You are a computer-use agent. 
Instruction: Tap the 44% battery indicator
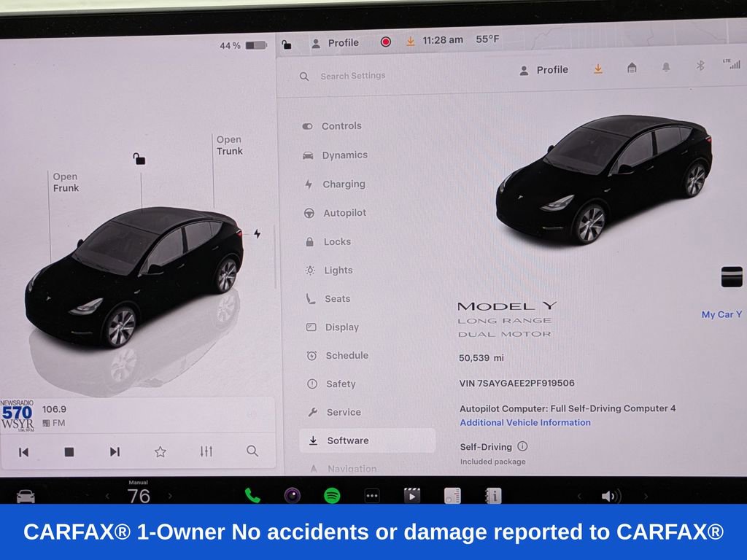pyautogui.click(x=242, y=46)
